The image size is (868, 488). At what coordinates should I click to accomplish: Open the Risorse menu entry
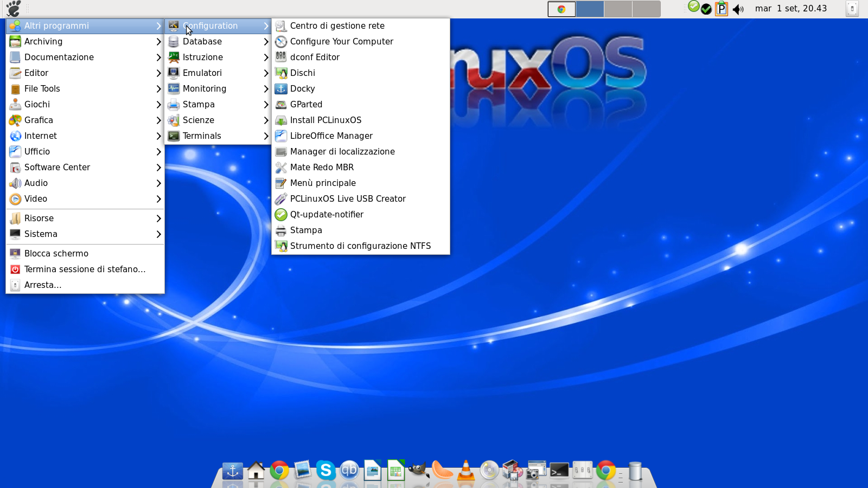click(85, 219)
